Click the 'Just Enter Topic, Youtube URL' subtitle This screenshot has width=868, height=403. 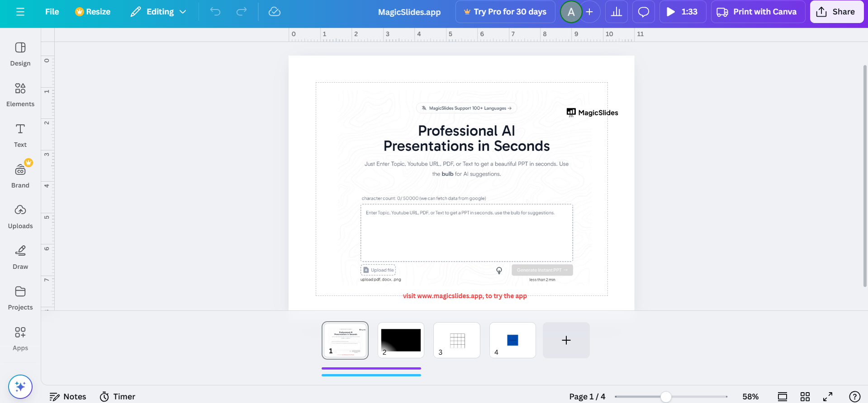(466, 169)
